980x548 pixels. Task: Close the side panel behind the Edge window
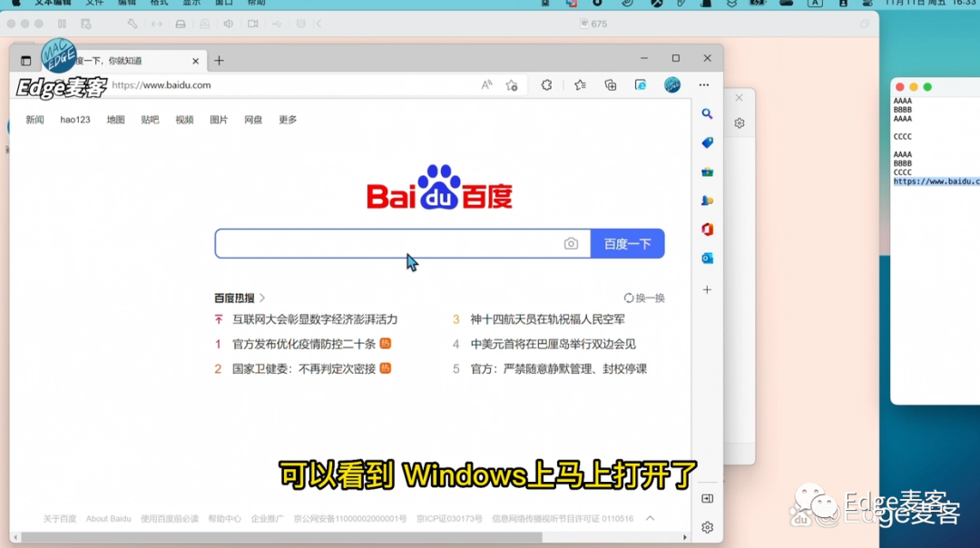740,97
